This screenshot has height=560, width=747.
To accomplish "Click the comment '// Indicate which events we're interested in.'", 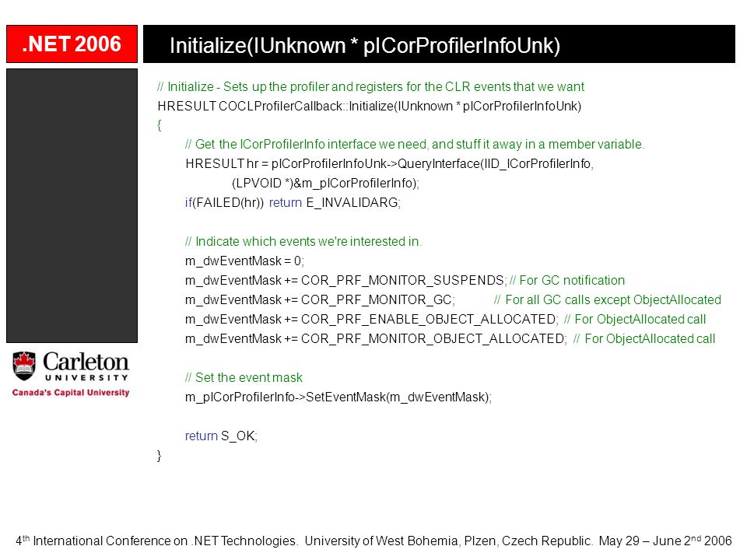I will [303, 241].
